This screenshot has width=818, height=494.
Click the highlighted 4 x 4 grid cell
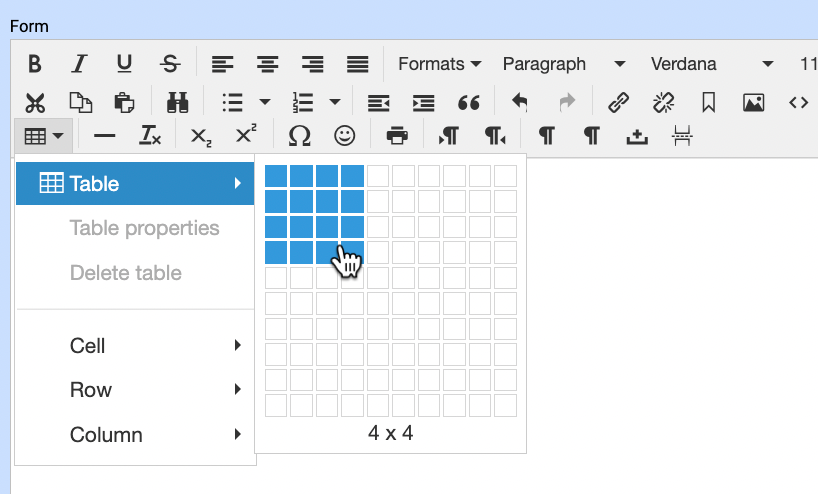(x=352, y=252)
